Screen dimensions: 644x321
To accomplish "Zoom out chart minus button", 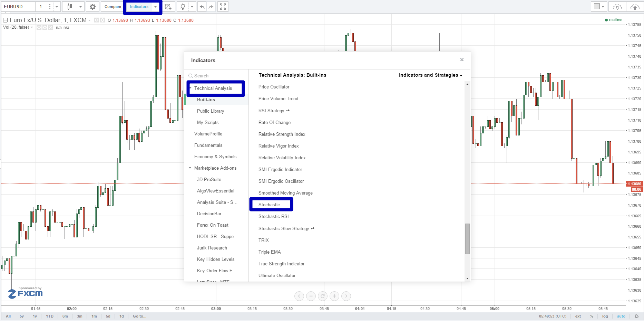I will point(311,296).
